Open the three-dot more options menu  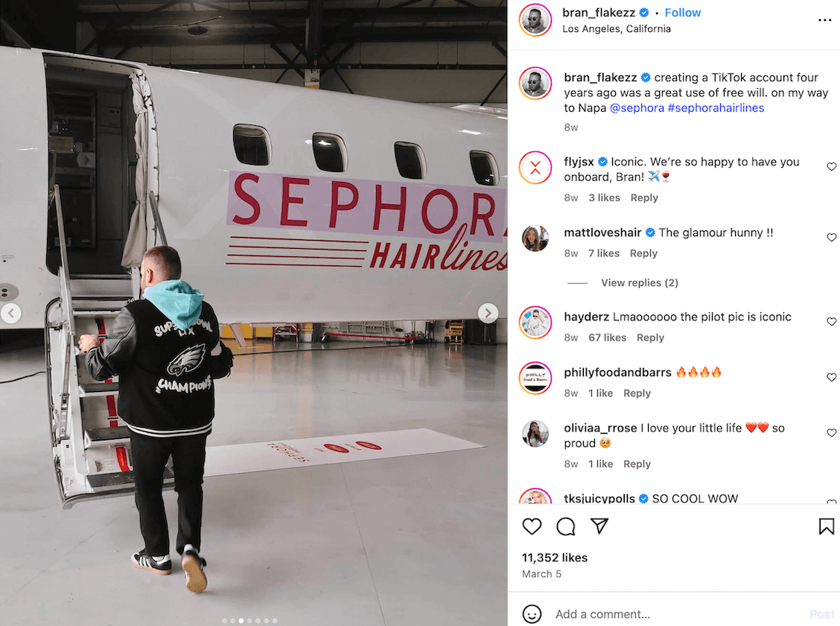coord(824,20)
